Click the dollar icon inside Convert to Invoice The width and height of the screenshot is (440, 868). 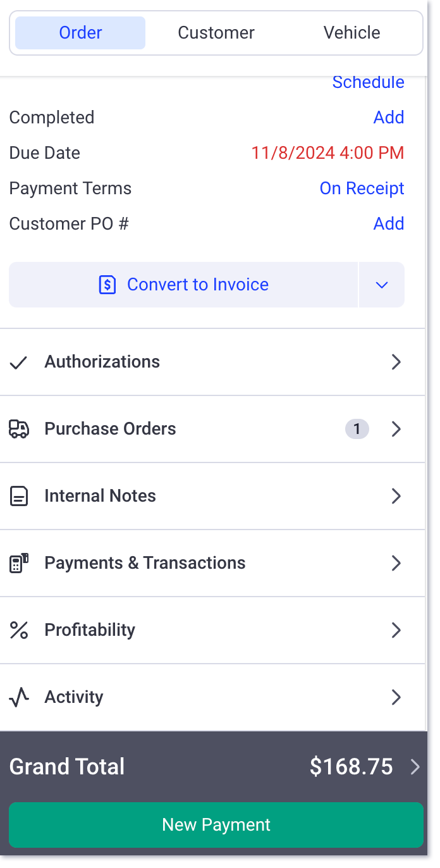point(107,285)
